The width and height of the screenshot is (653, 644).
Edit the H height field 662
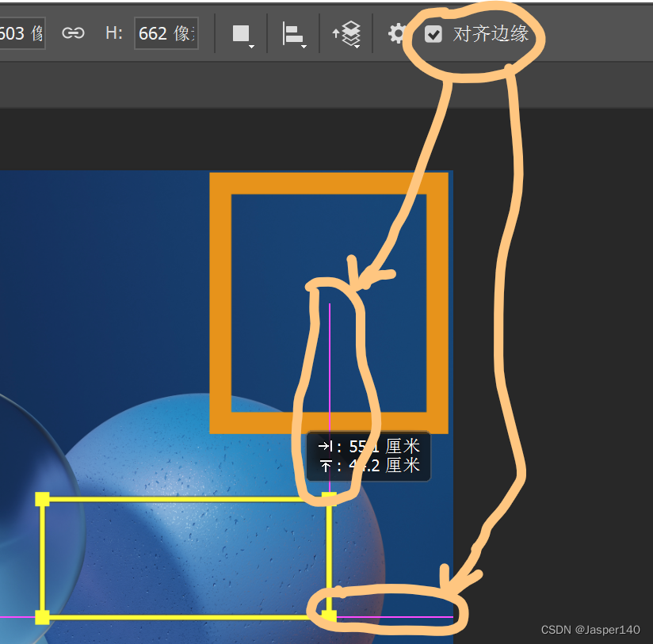pos(166,33)
